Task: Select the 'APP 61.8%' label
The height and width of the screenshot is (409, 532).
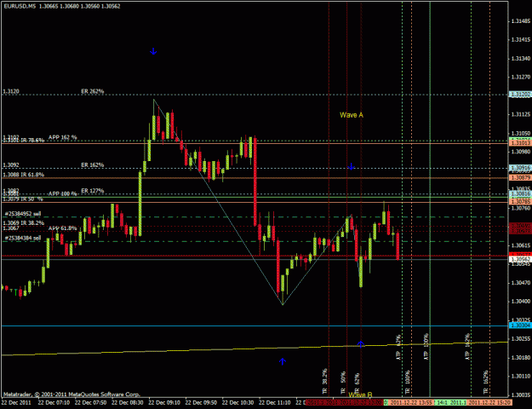Action: [x=63, y=228]
